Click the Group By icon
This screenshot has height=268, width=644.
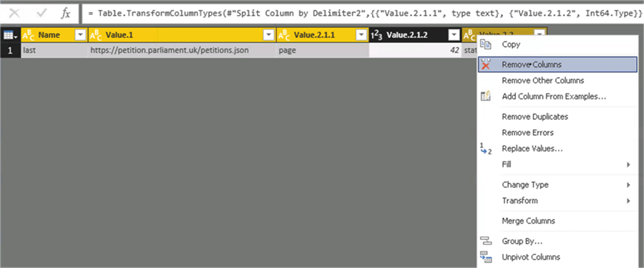click(486, 241)
